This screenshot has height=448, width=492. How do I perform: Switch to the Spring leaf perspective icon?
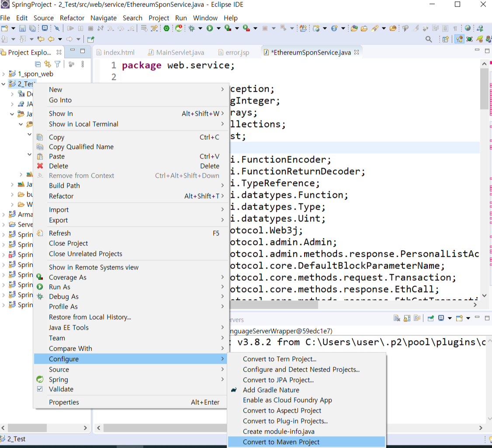pos(480,39)
